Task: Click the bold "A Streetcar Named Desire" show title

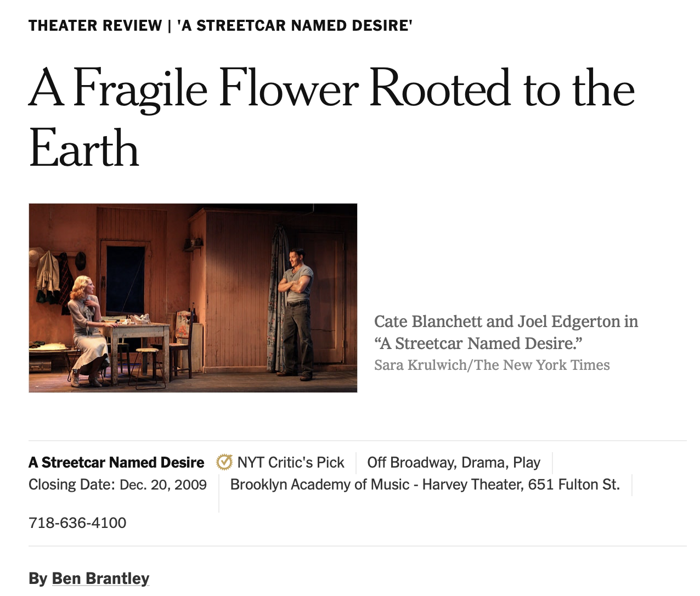Action: pos(116,463)
